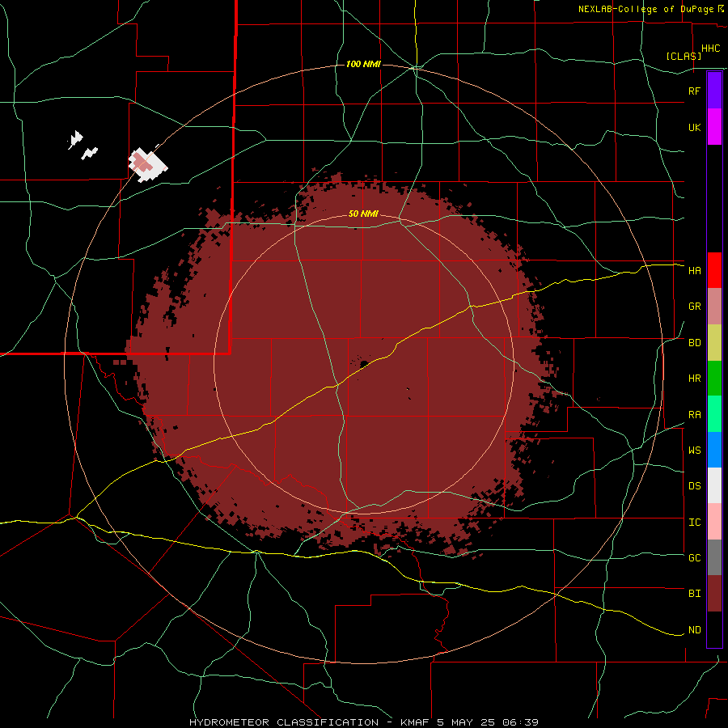
Task: Click the IC light pink swatch
Action: (x=714, y=522)
